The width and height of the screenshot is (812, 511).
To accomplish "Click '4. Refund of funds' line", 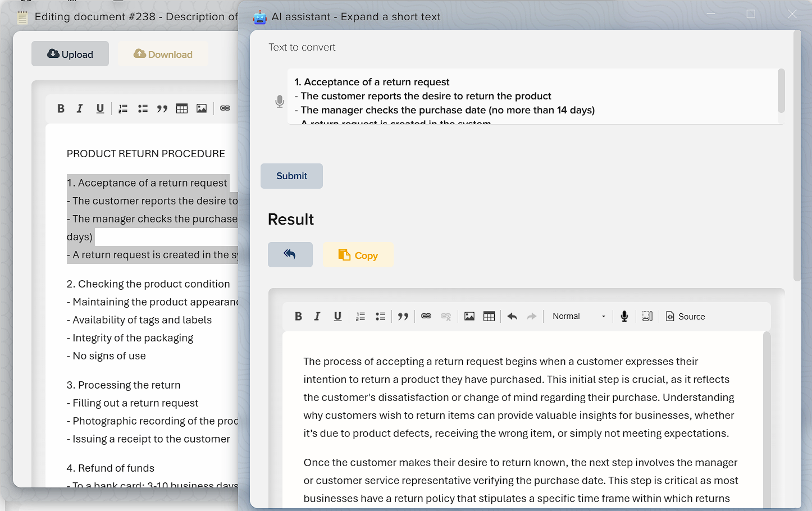I will click(x=111, y=468).
